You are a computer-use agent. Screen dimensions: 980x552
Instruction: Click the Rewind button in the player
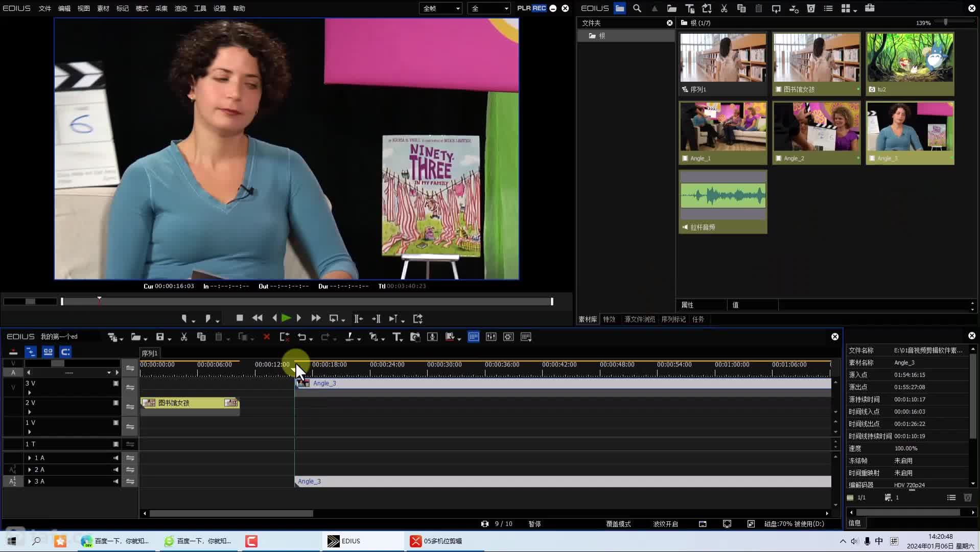coord(258,318)
